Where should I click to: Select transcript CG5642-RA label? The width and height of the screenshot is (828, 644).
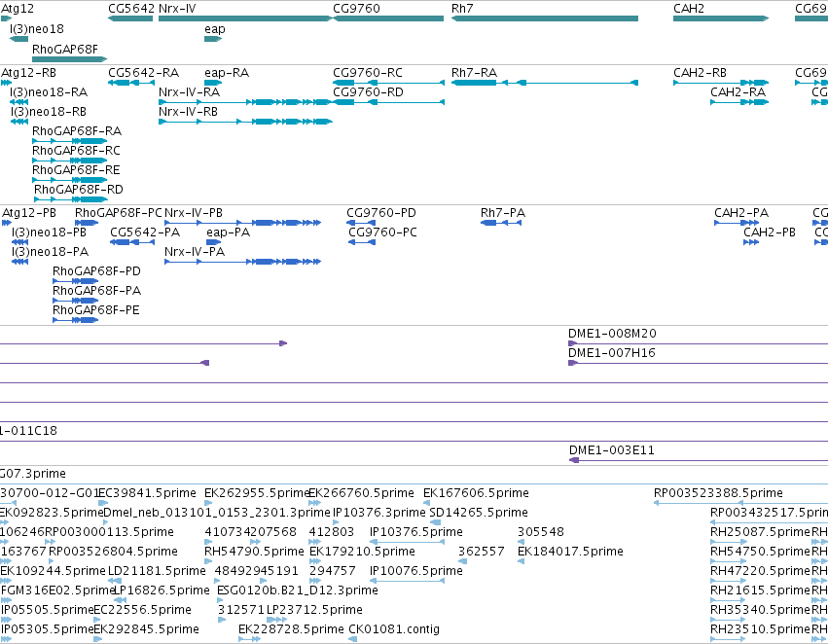144,73
